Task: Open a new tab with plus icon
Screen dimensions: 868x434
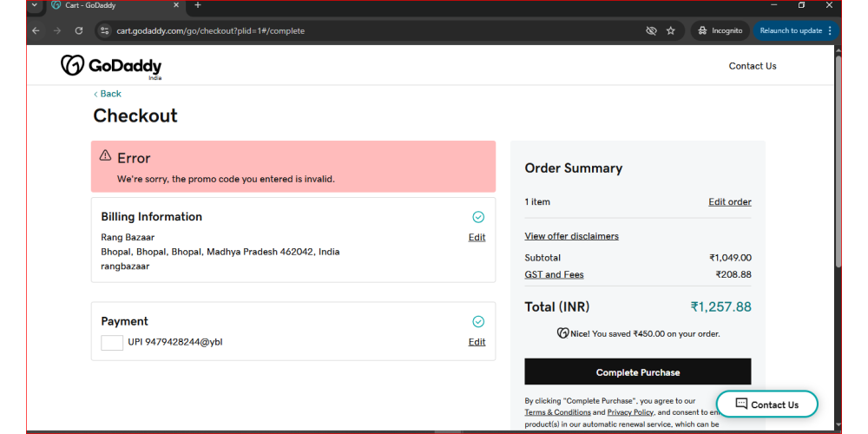Action: pos(198,5)
